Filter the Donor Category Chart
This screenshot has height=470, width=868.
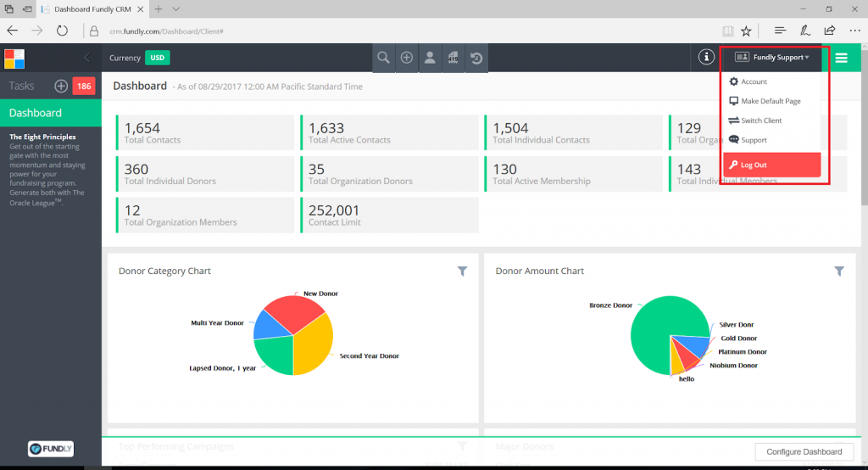(x=462, y=271)
